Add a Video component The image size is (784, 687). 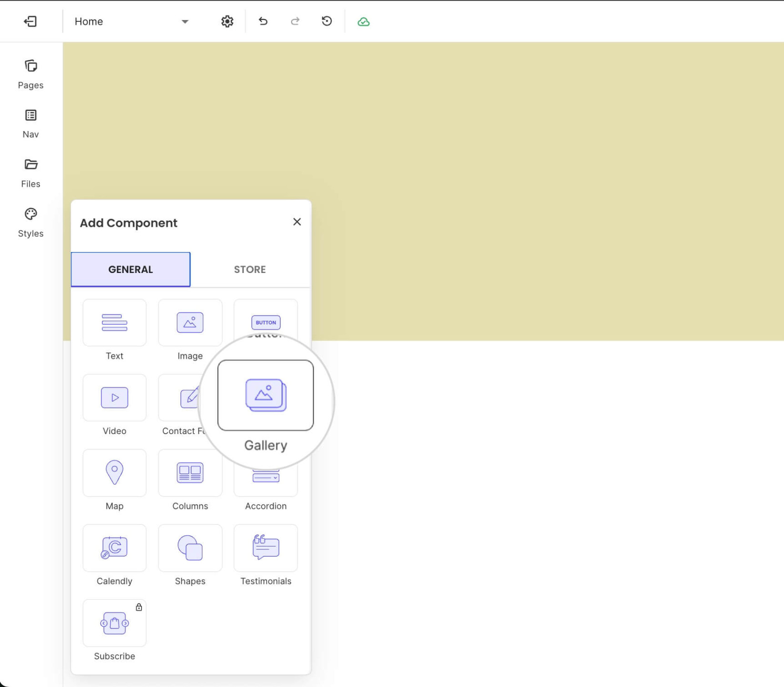pos(114,398)
